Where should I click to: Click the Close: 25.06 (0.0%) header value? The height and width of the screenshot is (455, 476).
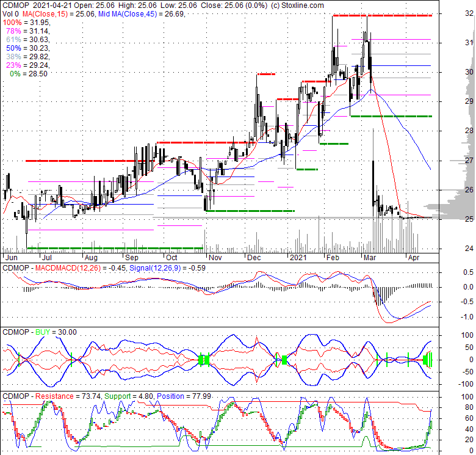(x=234, y=5)
